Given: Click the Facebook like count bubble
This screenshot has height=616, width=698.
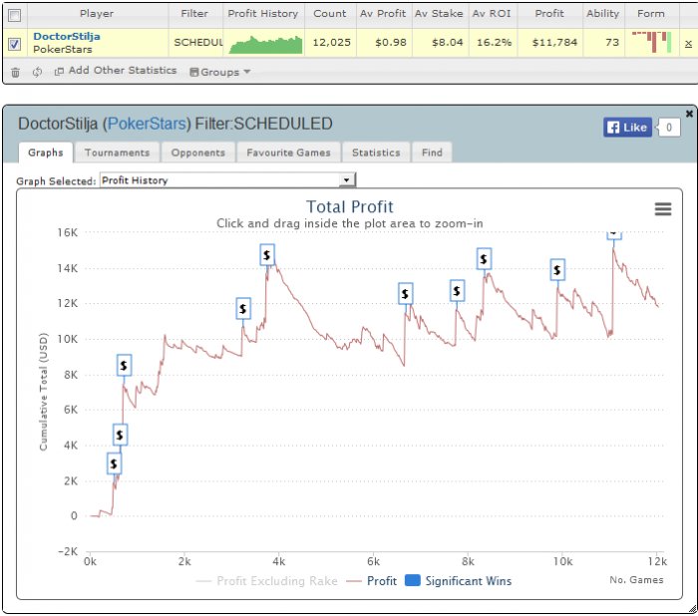Looking at the screenshot, I should 669,128.
